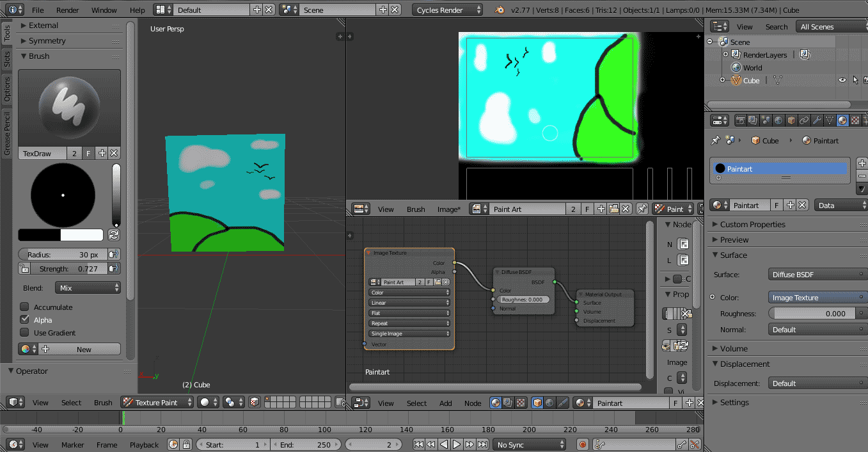Select the World properties globe icon
The width and height of the screenshot is (868, 452).
coord(778,120)
